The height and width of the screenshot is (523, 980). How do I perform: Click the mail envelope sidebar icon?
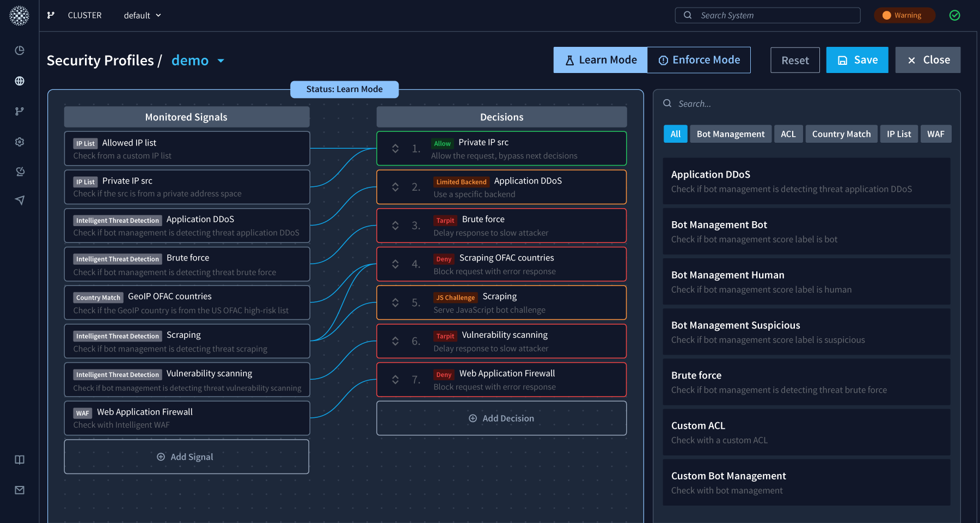click(20, 490)
